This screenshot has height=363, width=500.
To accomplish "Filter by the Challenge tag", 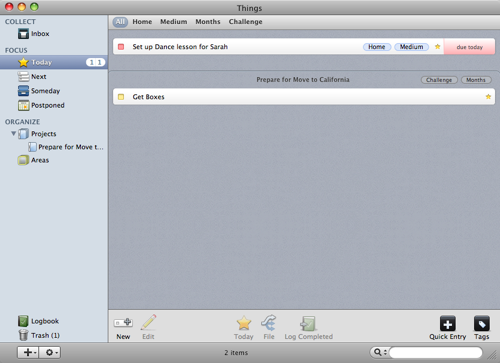I will point(246,22).
